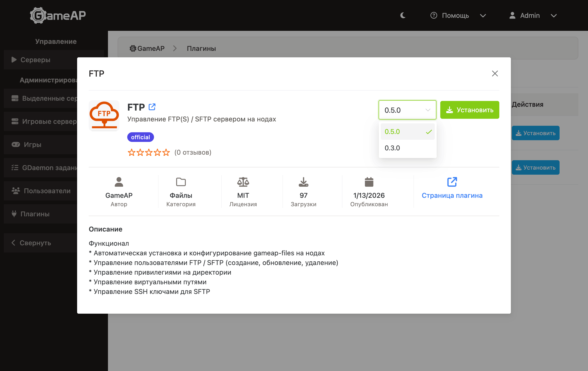Screen dimensions: 588x371
Task: Install the FTP plugin with the green button
Action: pyautogui.click(x=470, y=110)
